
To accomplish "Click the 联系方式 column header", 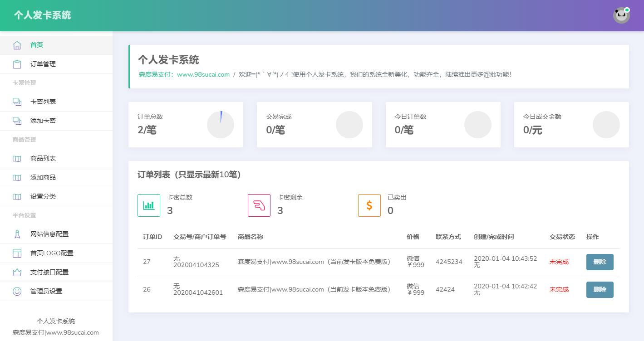I will pos(448,237).
